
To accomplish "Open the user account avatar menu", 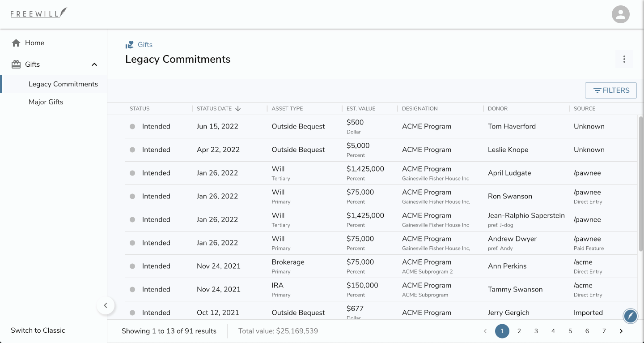I will click(620, 14).
